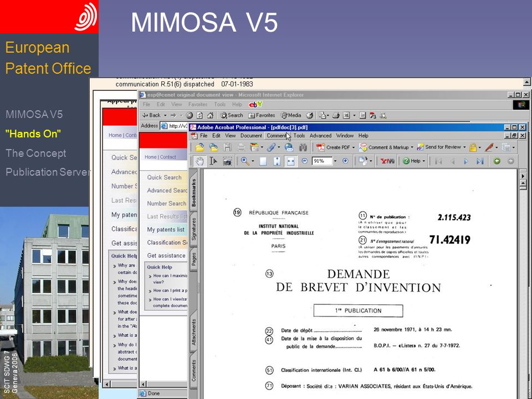Screen dimensions: 532x399
Task: Click the Open web page icon in Acrobat
Action: [x=213, y=147]
